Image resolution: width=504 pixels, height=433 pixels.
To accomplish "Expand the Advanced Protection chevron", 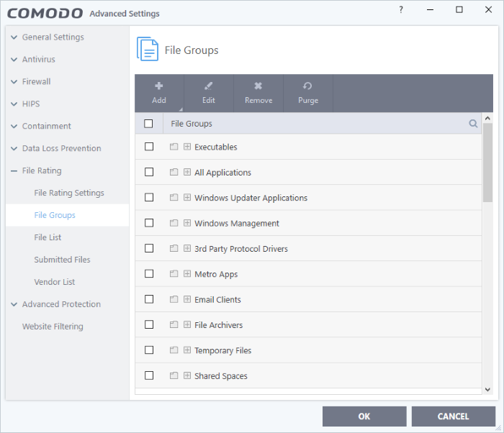I will point(14,304).
